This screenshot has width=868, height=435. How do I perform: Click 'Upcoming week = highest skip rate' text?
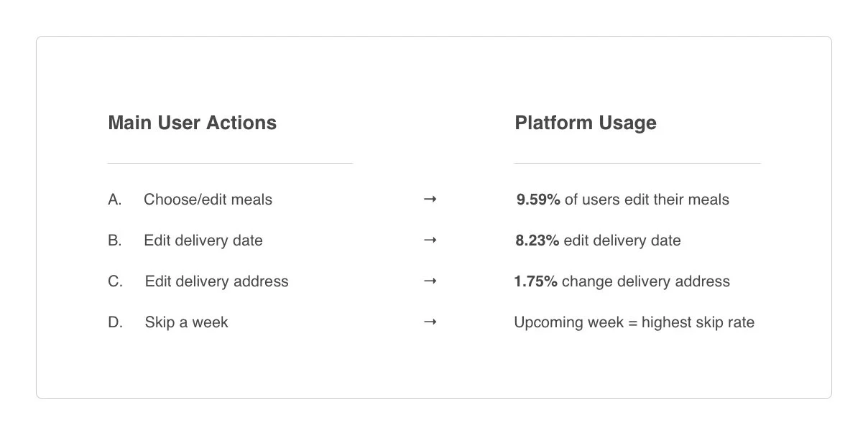(x=634, y=322)
